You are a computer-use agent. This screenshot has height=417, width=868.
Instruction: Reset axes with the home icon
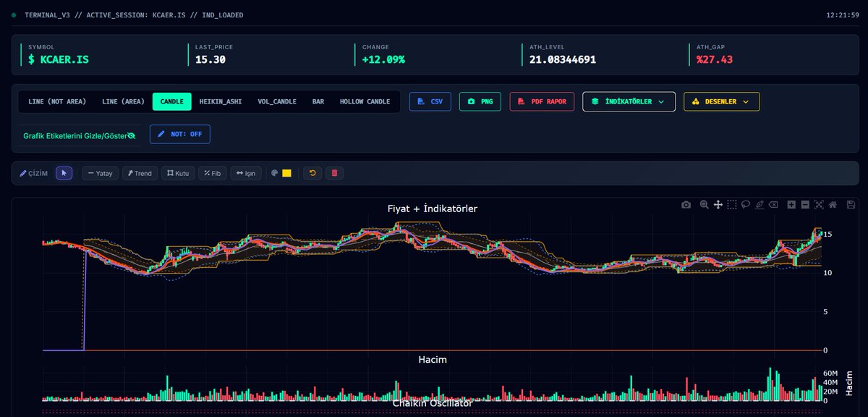[833, 205]
